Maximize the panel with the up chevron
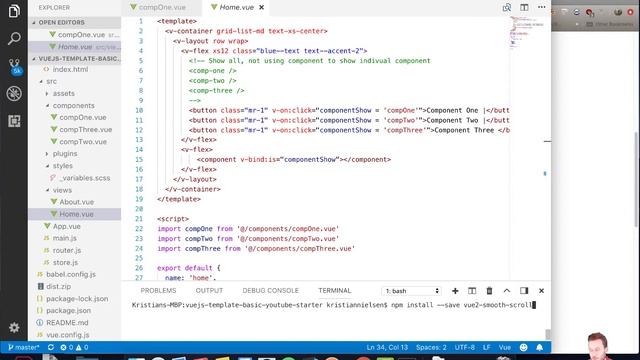 coord(507,291)
